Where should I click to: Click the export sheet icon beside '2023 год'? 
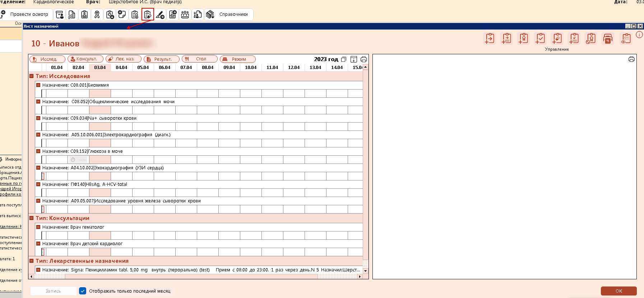tap(354, 59)
